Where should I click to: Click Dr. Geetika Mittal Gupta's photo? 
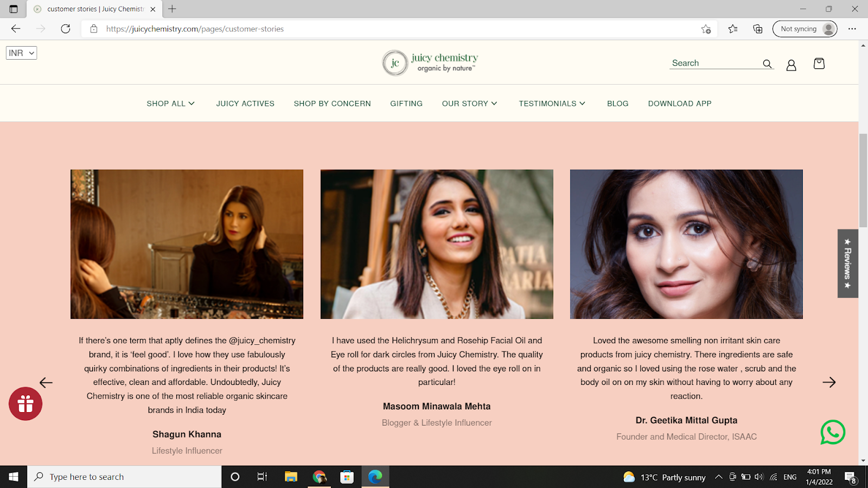(x=686, y=244)
